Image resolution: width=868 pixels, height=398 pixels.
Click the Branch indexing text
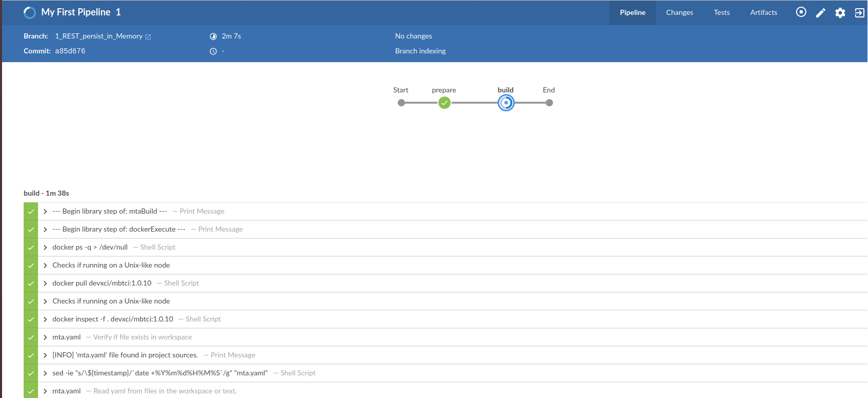(x=420, y=51)
